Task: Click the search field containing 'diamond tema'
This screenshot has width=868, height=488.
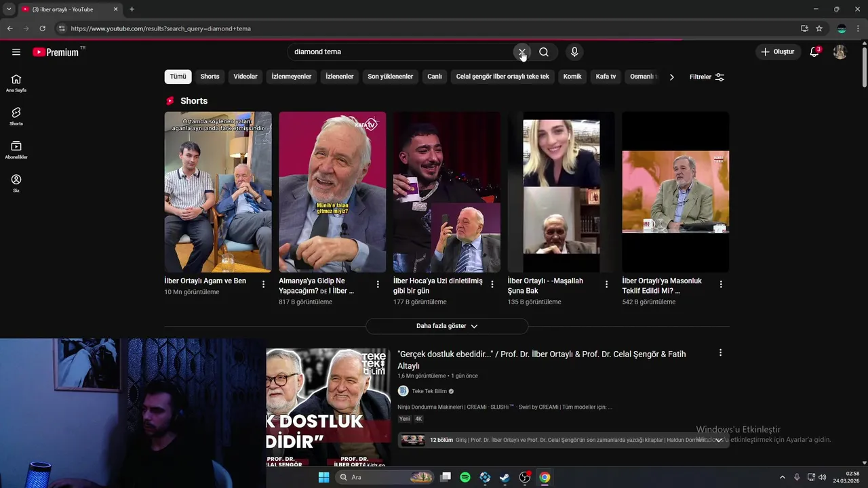Action: pos(400,52)
